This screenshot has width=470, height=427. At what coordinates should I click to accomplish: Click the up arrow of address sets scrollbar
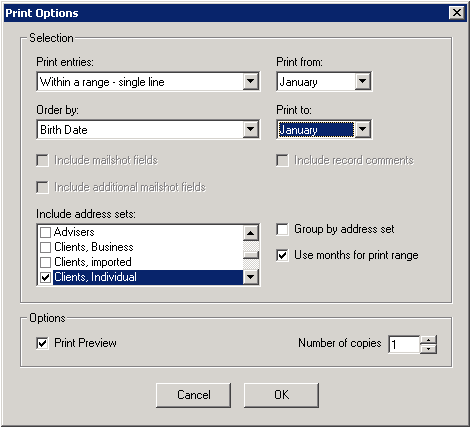pyautogui.click(x=251, y=233)
